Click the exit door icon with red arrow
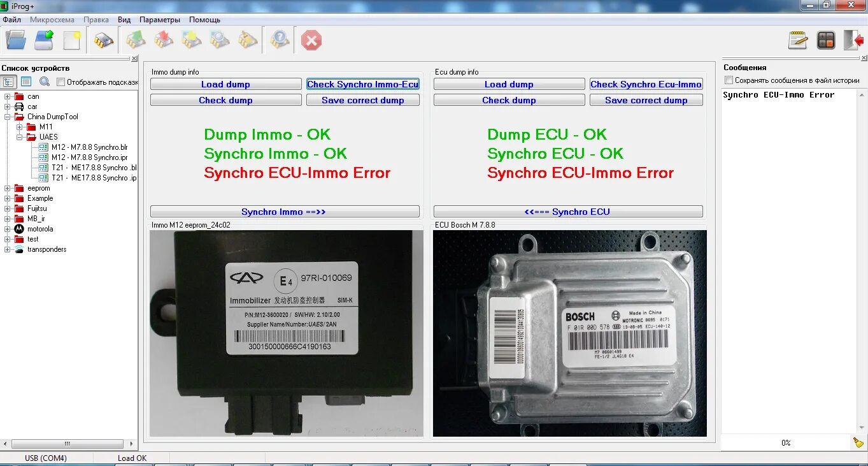The image size is (868, 466). (853, 40)
